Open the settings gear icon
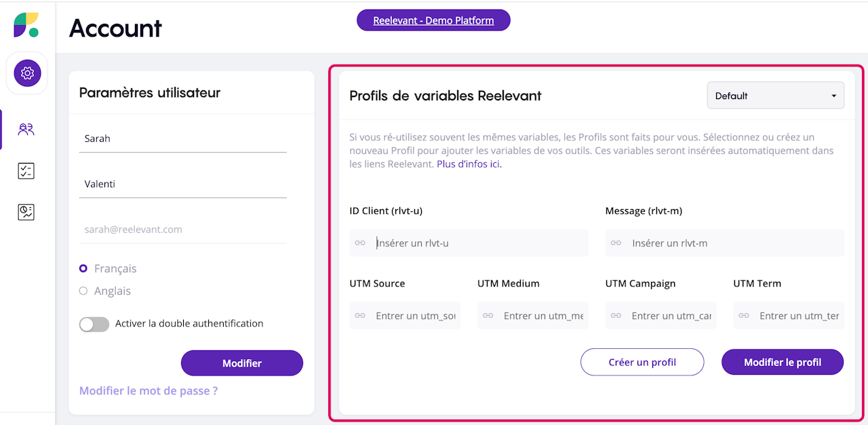The width and height of the screenshot is (868, 425). coord(27,73)
